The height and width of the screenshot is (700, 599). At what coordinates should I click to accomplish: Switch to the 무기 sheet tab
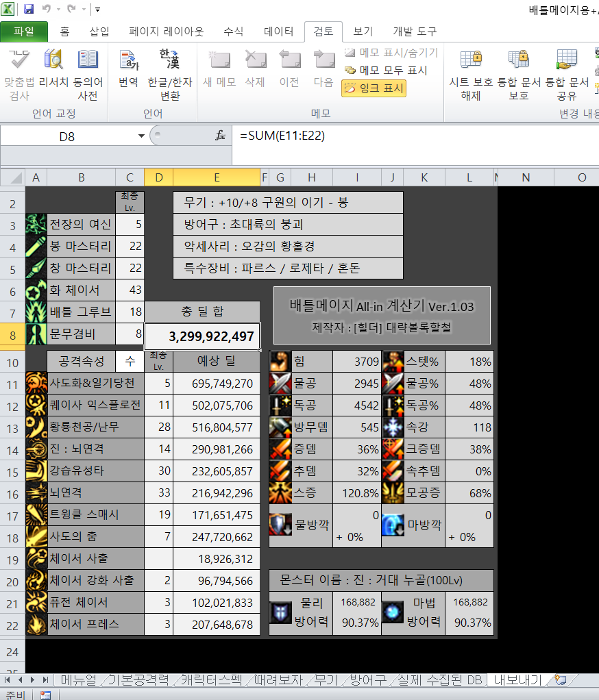click(326, 680)
